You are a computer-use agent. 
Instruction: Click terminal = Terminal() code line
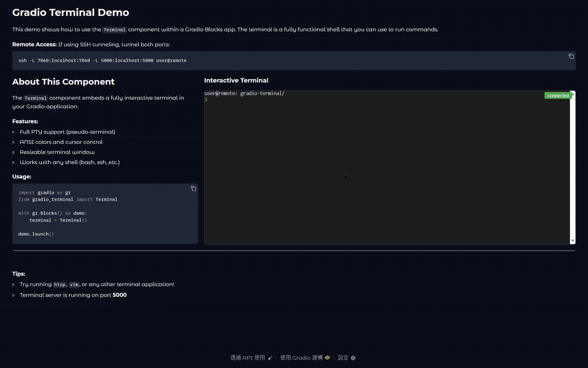pos(58,220)
